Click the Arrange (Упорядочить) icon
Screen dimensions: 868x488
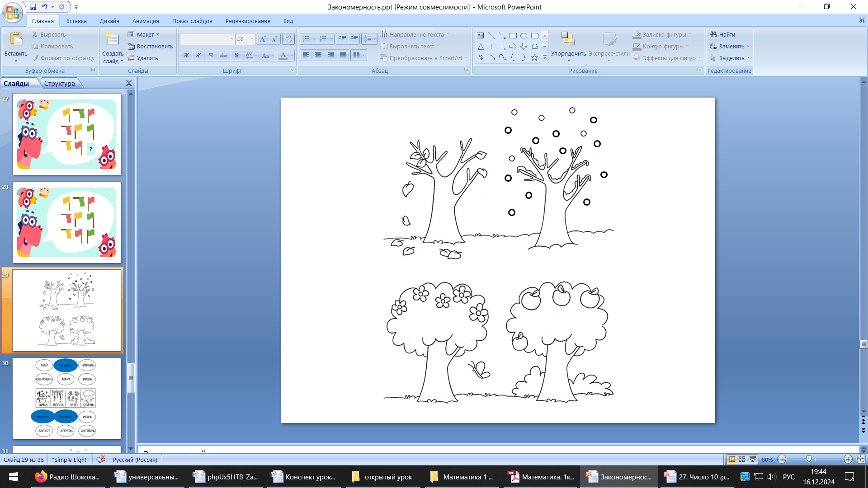pyautogui.click(x=568, y=40)
